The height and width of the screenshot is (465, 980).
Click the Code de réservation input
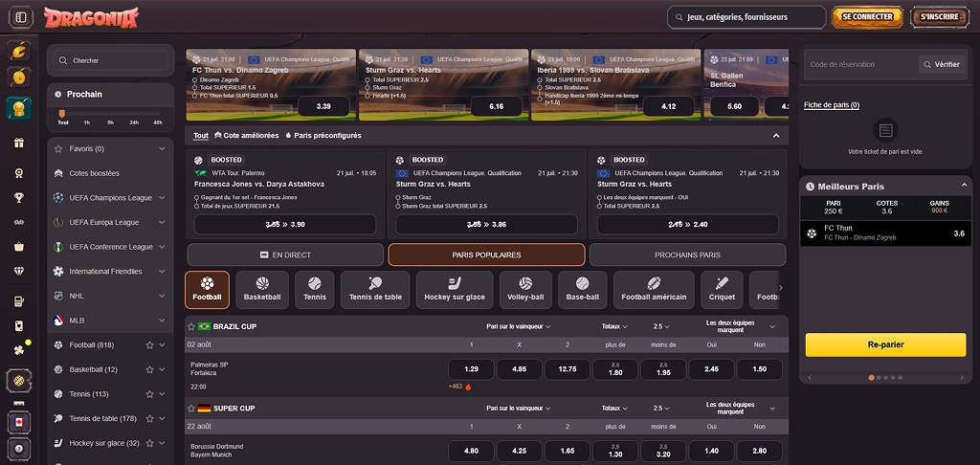pos(860,64)
